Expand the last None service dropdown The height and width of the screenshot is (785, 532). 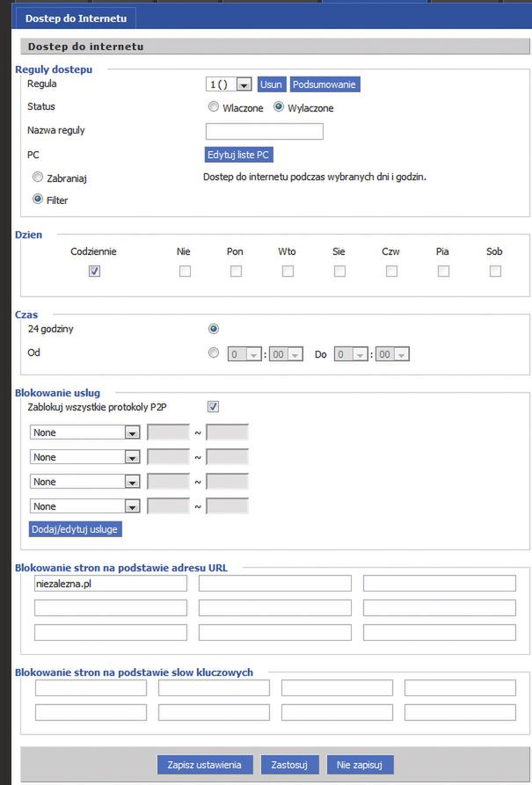(85, 506)
